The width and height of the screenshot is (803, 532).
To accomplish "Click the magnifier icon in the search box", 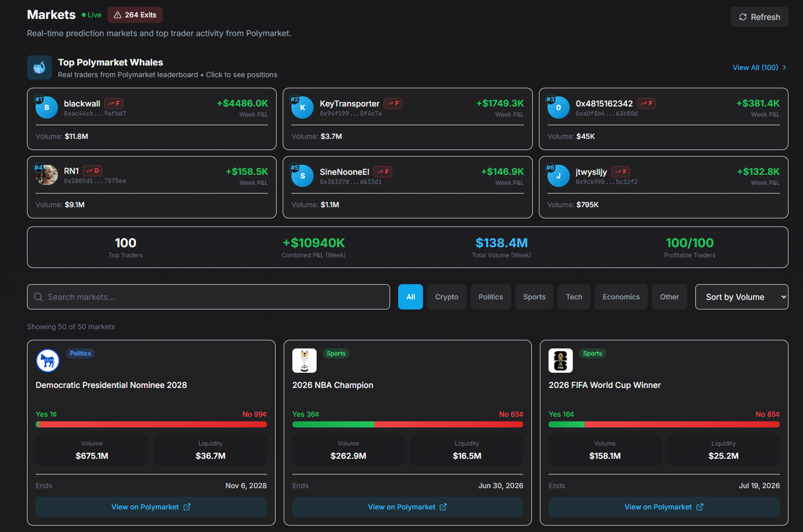I will click(38, 297).
